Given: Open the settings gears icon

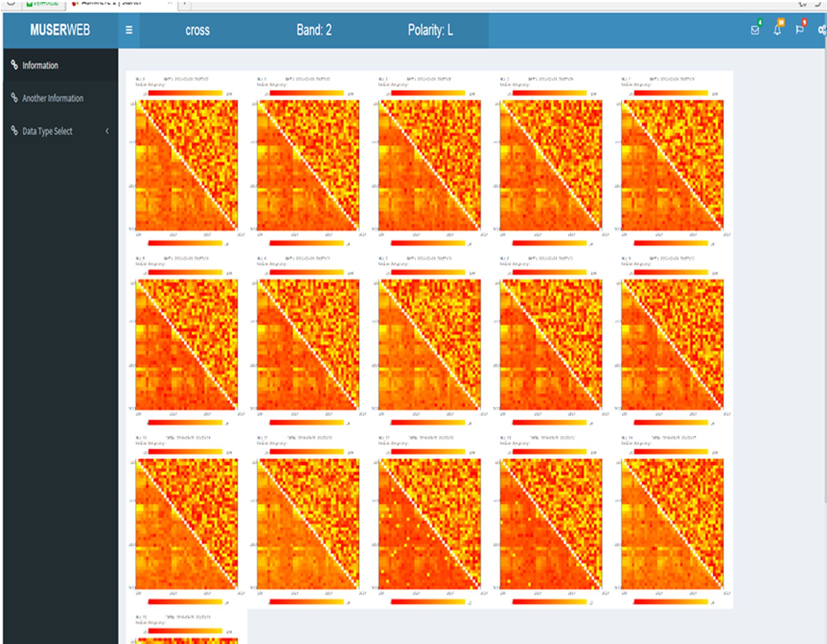Looking at the screenshot, I should click(822, 30).
